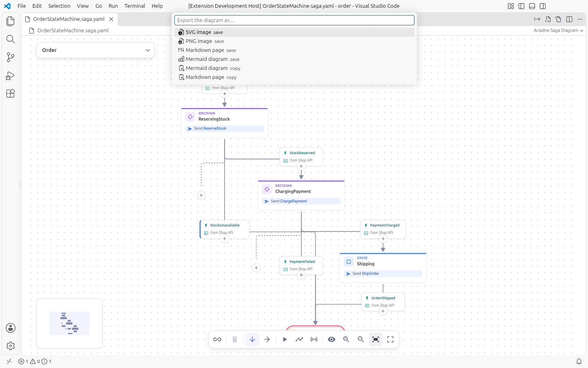Click the play simulation button
This screenshot has width=588, height=368.
pos(285,339)
